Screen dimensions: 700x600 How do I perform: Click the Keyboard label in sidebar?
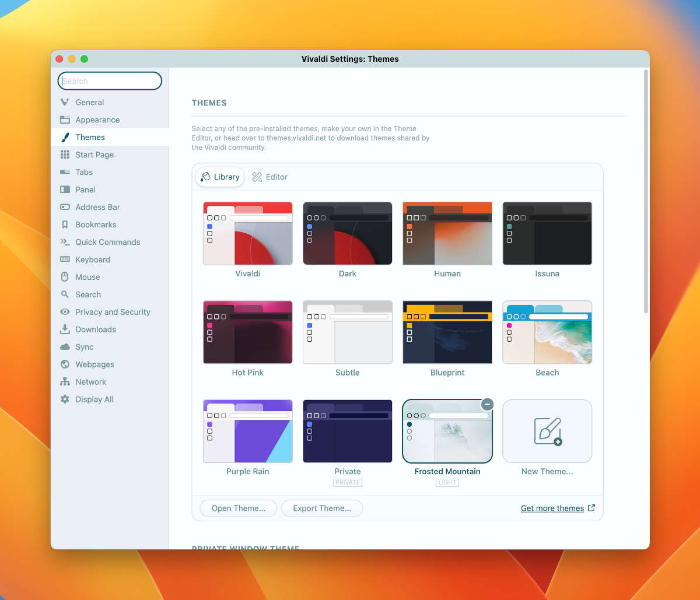[93, 259]
